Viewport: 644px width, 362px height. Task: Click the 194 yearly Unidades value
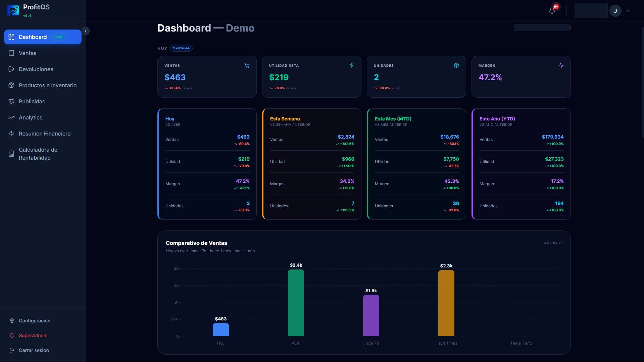(559, 203)
